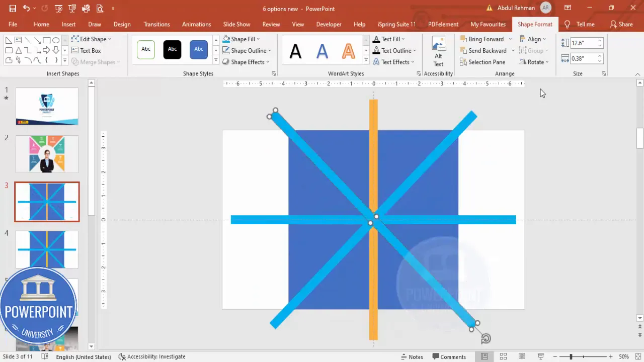Insert a right triangle shape from the gallery

[x=9, y=40]
